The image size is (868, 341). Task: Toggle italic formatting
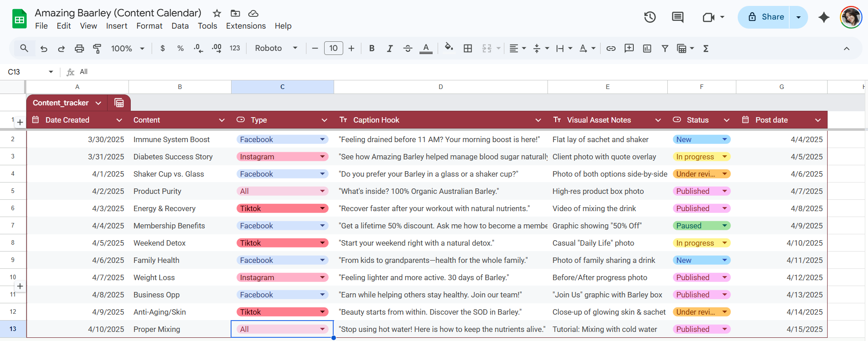(x=390, y=48)
